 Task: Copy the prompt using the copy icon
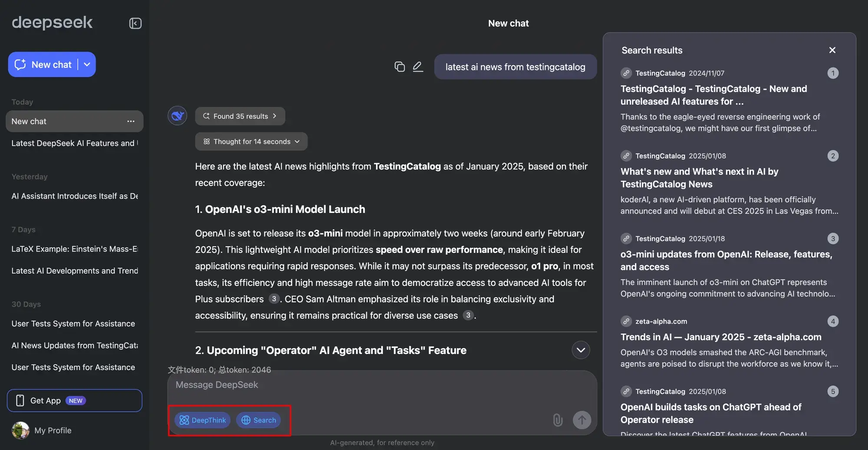[400, 66]
